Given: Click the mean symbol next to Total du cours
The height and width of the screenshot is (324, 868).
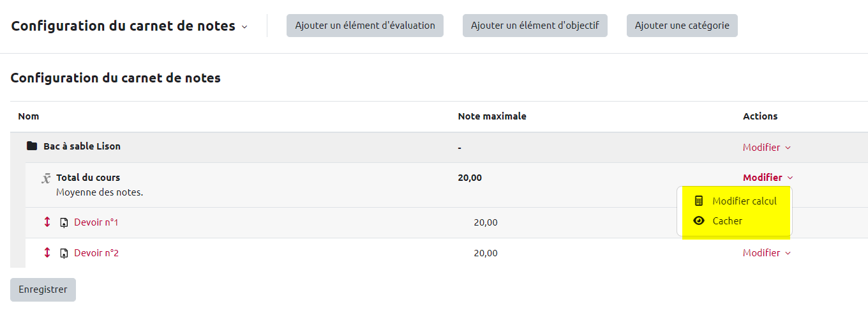Looking at the screenshot, I should click(46, 178).
